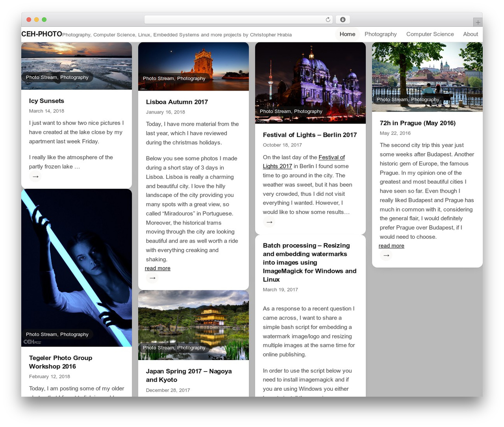This screenshot has width=504, height=427.
Task: Open the Tegeler Photo Group Workshop 2016 title
Action: click(x=61, y=362)
